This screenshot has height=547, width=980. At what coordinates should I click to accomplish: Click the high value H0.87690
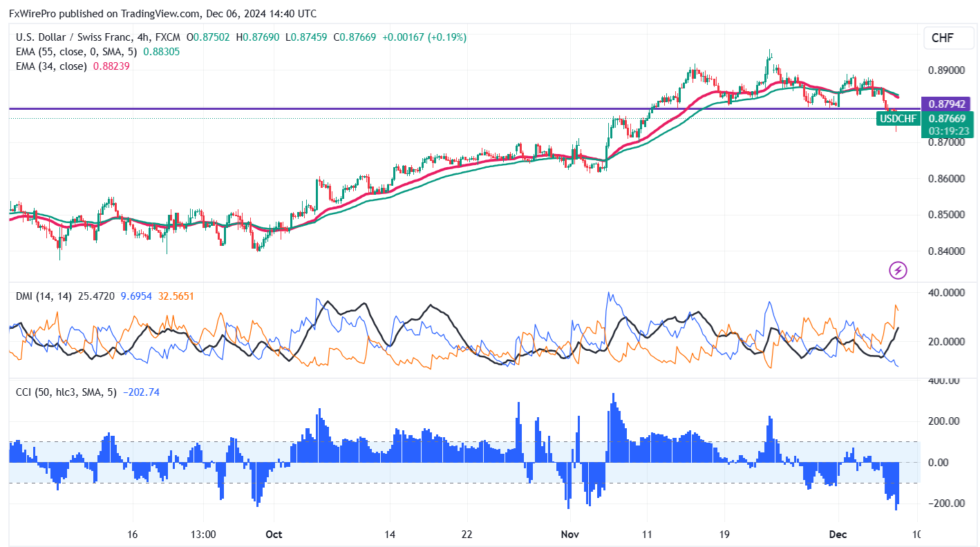point(257,37)
